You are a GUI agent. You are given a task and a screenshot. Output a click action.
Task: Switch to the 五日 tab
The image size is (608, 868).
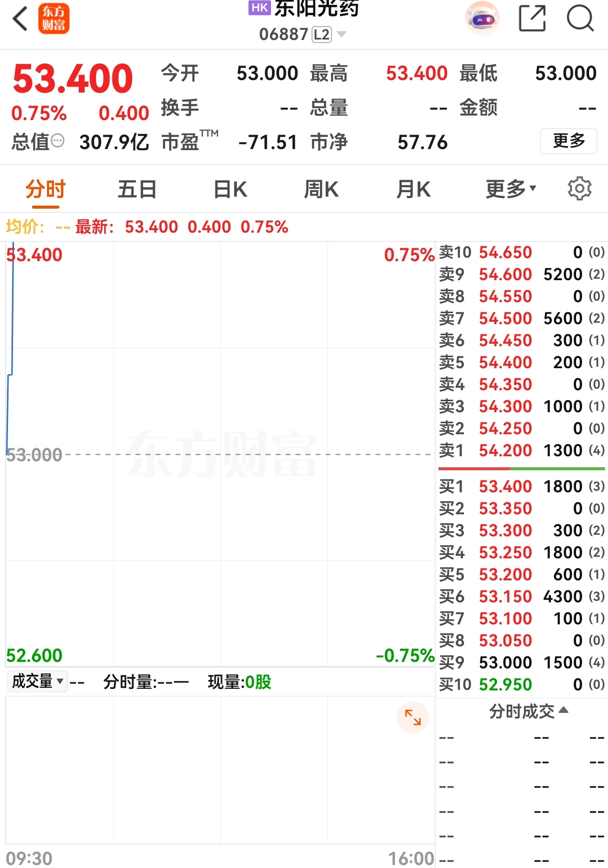tap(137, 190)
